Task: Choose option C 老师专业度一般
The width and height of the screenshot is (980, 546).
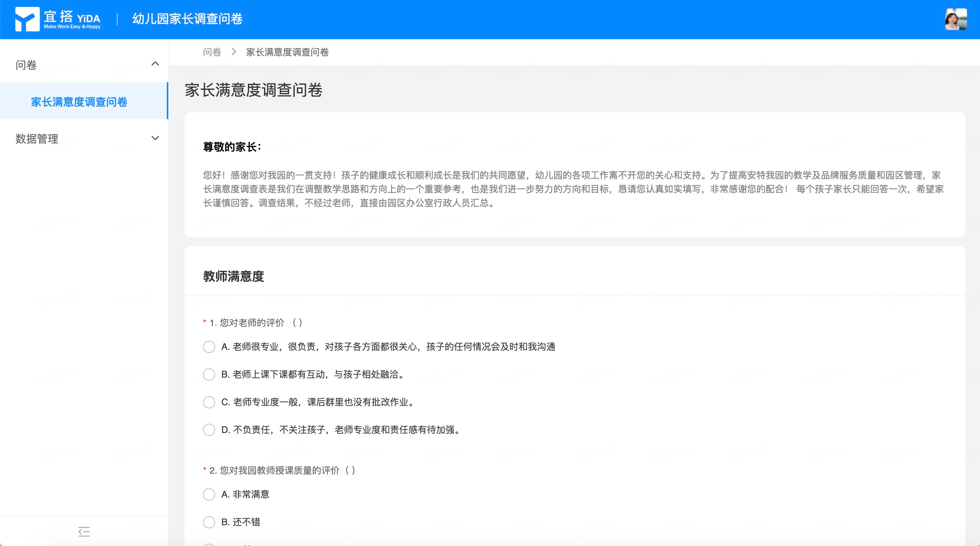Action: [209, 402]
